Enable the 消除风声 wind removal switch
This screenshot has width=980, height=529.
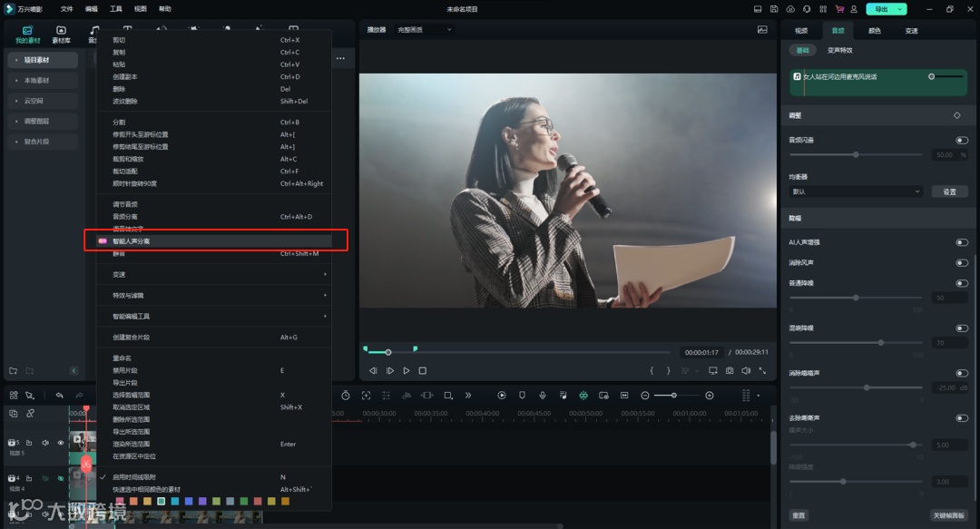(962, 262)
